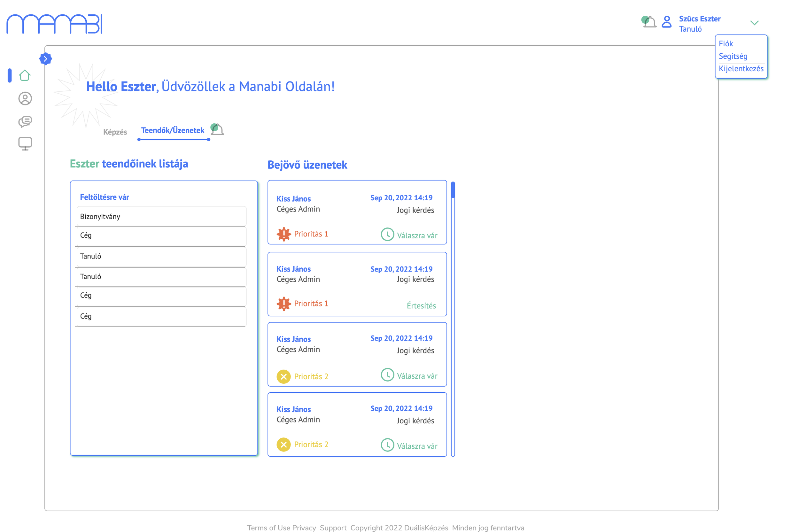Open the chat messages sidebar icon
This screenshot has height=532, width=799.
click(25, 121)
